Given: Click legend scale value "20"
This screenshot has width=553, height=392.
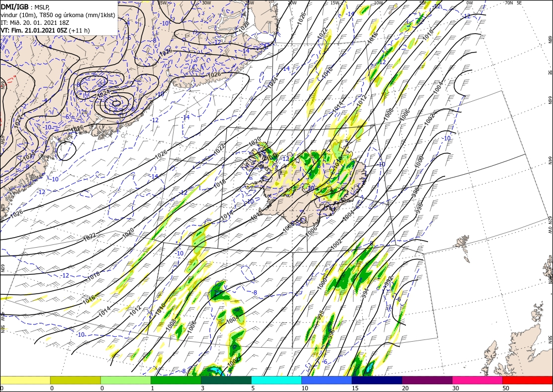Looking at the screenshot, I should (405, 388).
